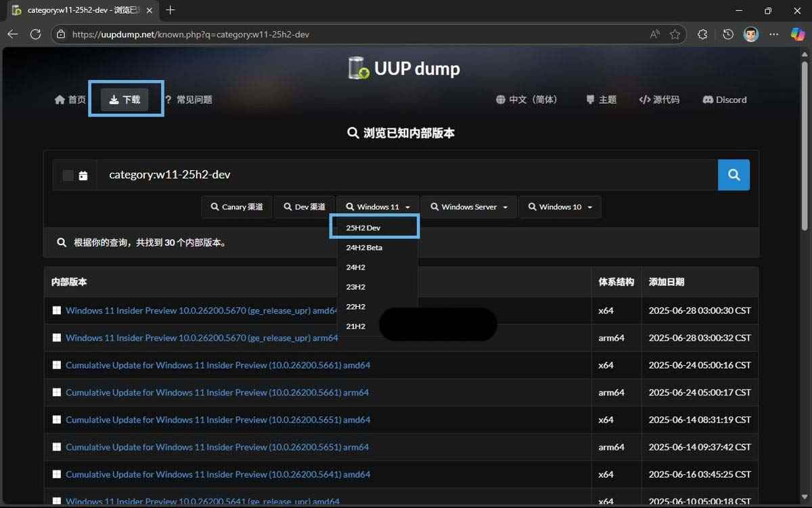Expand the Windows Server dropdown

pyautogui.click(x=468, y=207)
